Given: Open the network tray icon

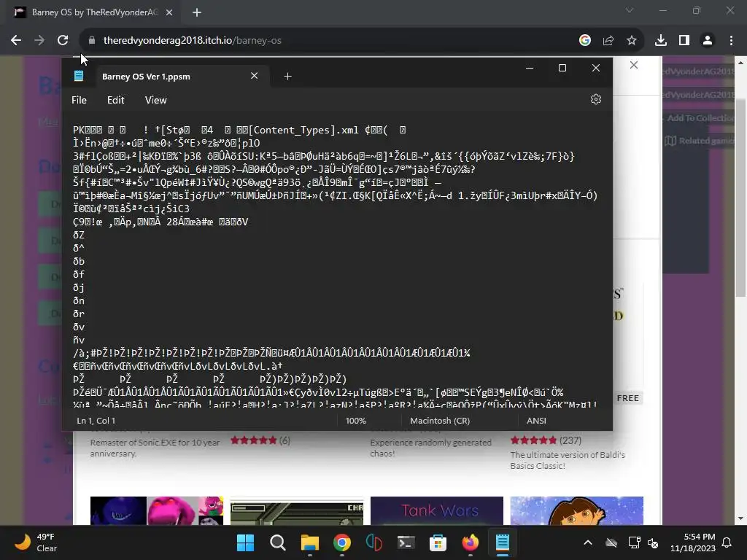Looking at the screenshot, I should 634,542.
